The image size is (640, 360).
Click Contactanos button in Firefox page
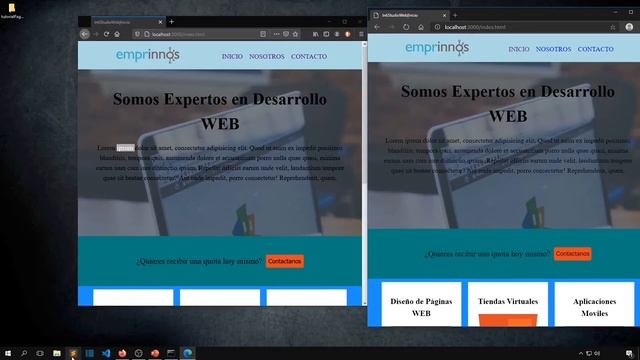284,261
